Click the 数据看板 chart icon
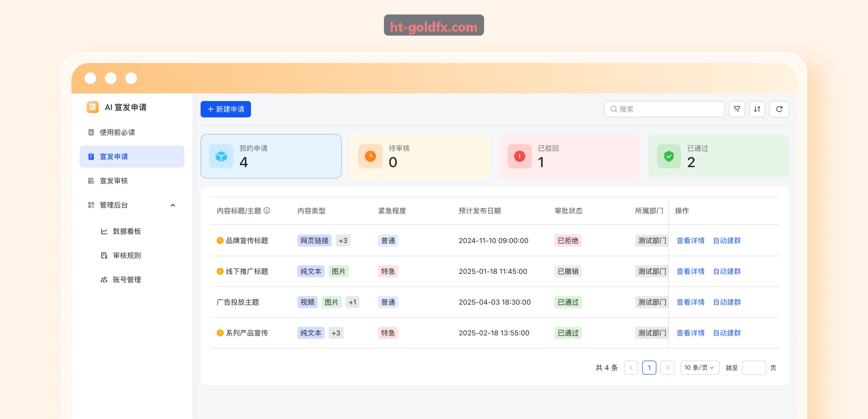This screenshot has height=419, width=868. tap(104, 231)
